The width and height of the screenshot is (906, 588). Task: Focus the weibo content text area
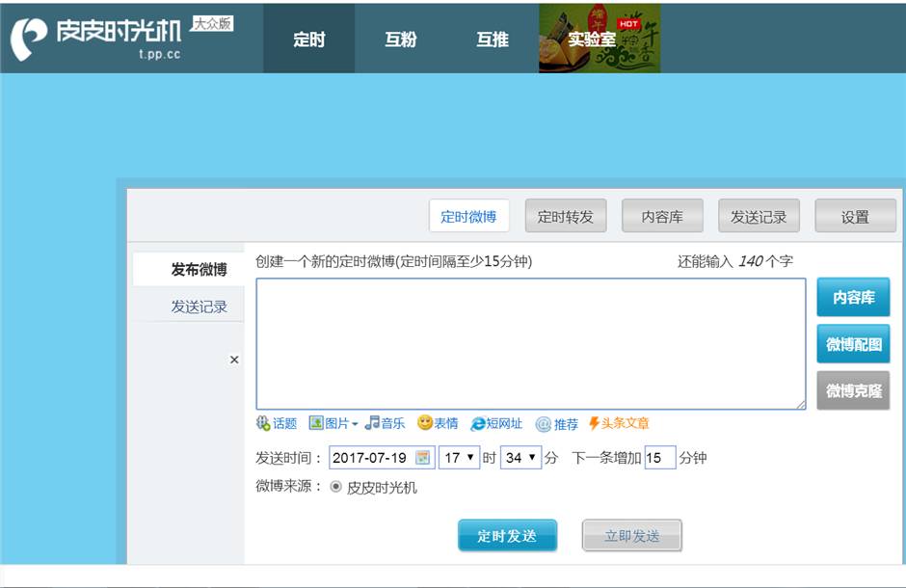click(x=531, y=344)
